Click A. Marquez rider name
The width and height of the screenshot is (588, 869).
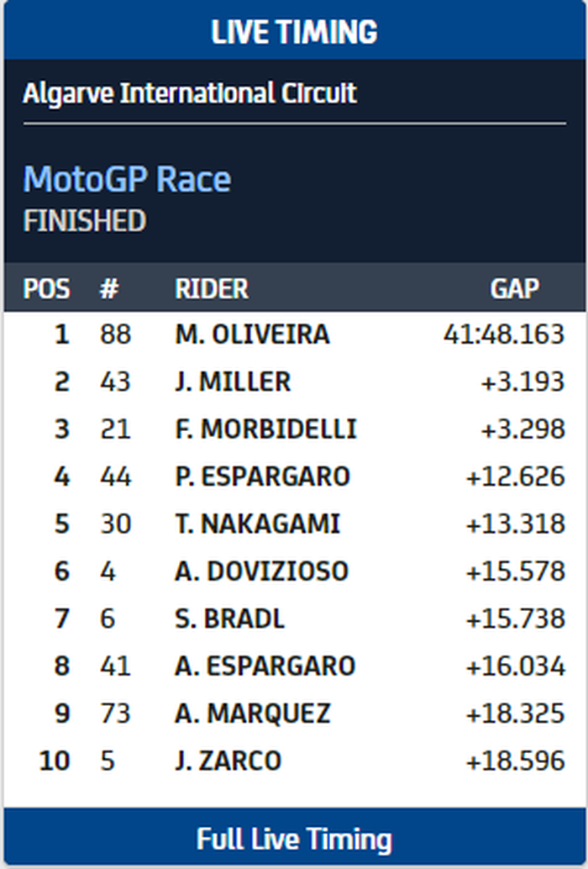(253, 714)
